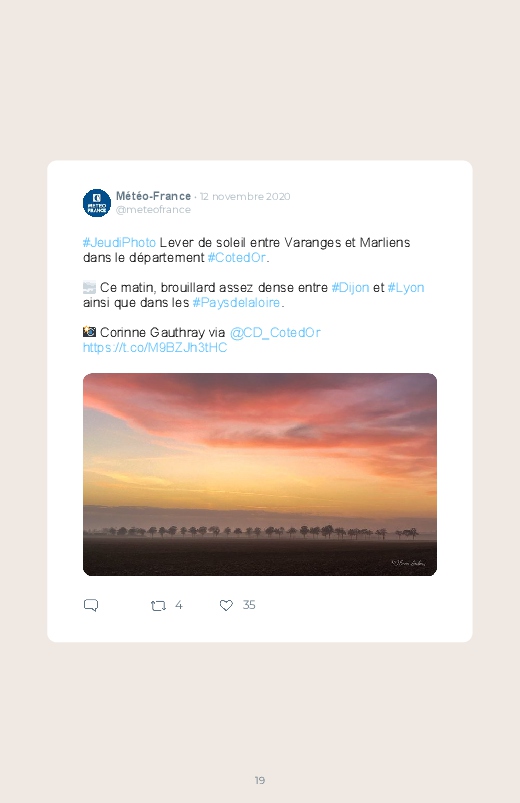Image resolution: width=520 pixels, height=803 pixels.
Task: Open the #JeudiPhoto hashtag
Action: tap(119, 242)
